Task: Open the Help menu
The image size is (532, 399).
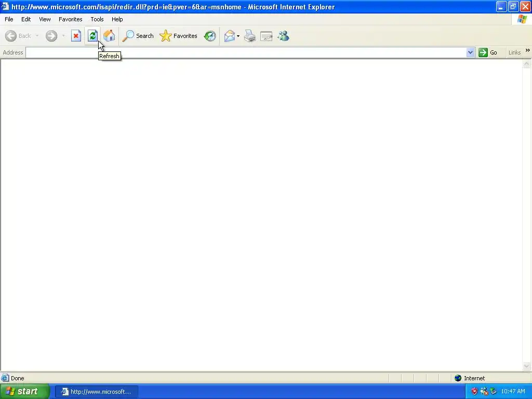Action: point(117,19)
